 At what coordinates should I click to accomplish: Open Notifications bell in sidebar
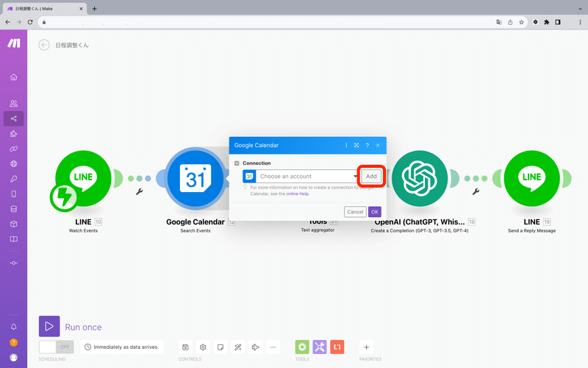point(13,327)
